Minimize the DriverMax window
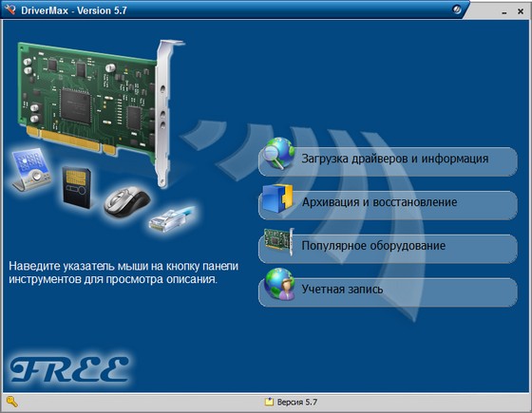 504,11
